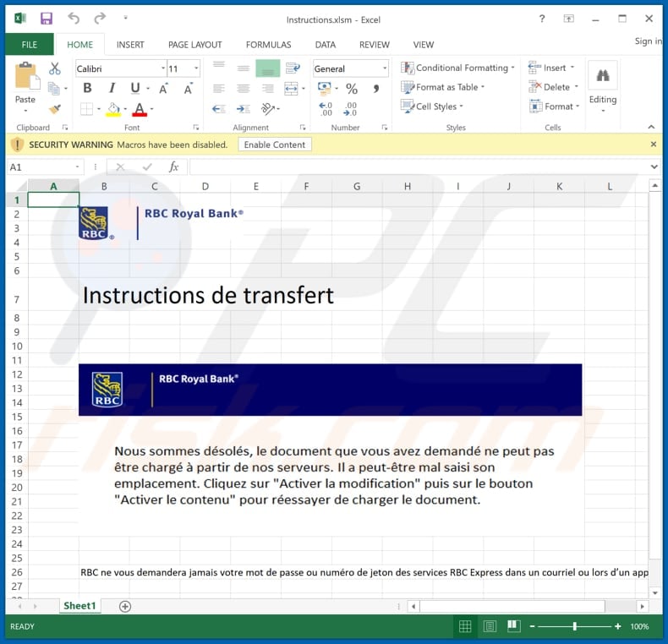This screenshot has width=668, height=644.
Task: Increase font size
Action: 163,89
